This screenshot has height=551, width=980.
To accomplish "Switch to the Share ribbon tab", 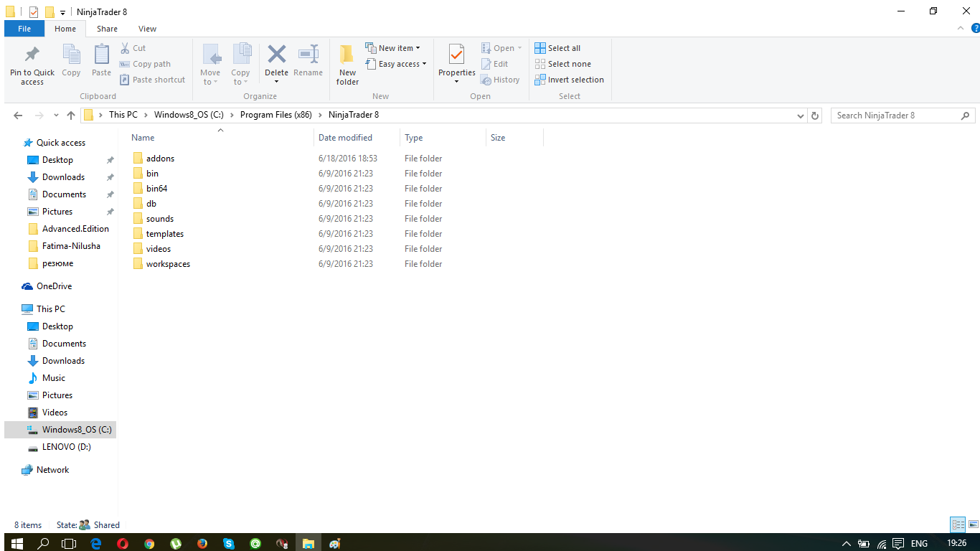I will click(x=107, y=29).
